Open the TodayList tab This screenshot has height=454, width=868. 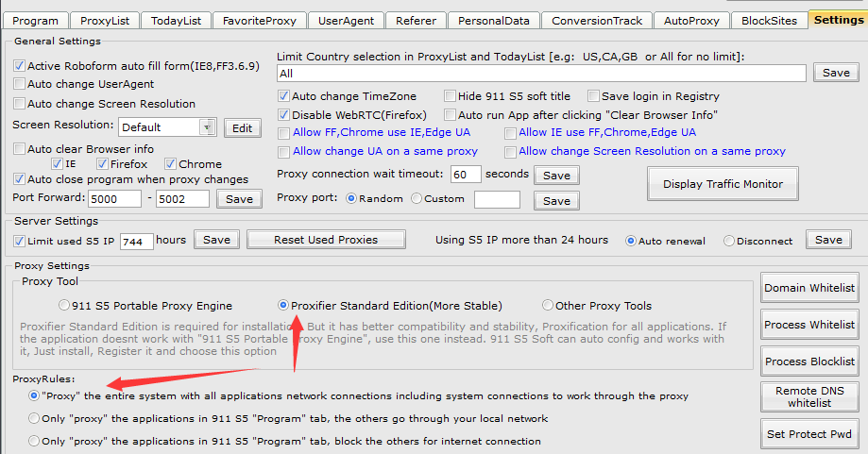(176, 21)
